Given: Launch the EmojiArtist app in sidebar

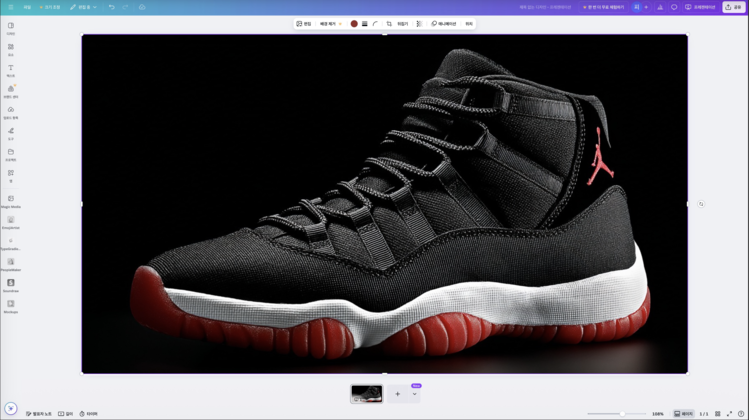Looking at the screenshot, I should [11, 222].
